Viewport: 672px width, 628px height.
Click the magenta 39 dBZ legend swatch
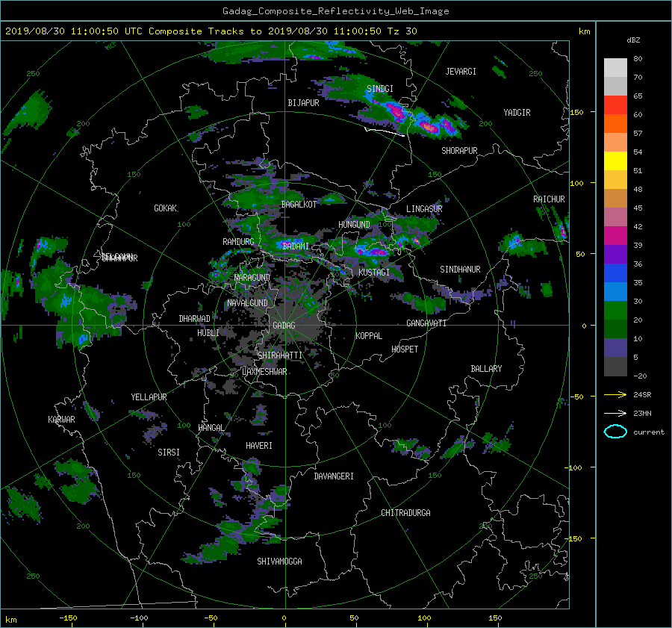[x=615, y=236]
